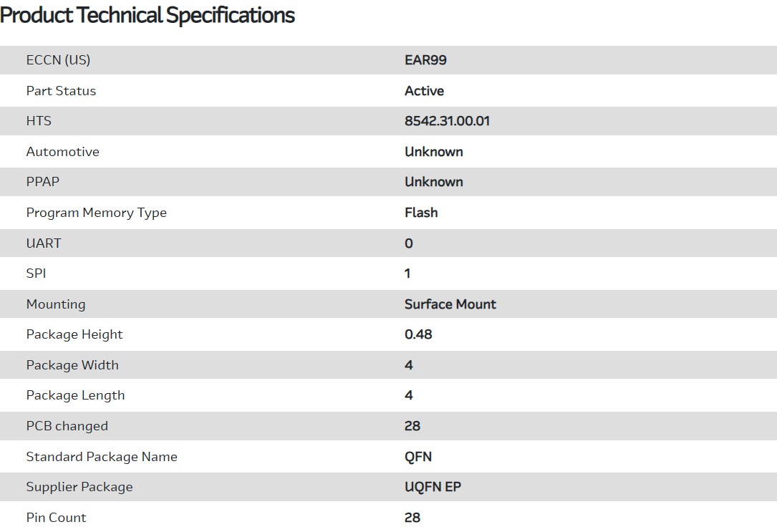This screenshot has height=532, width=777.
Task: Click the Active part status value
Action: pyautogui.click(x=424, y=91)
